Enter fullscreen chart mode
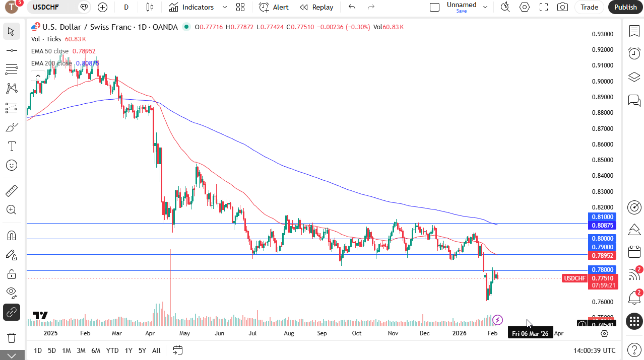The width and height of the screenshot is (644, 360). tap(544, 7)
